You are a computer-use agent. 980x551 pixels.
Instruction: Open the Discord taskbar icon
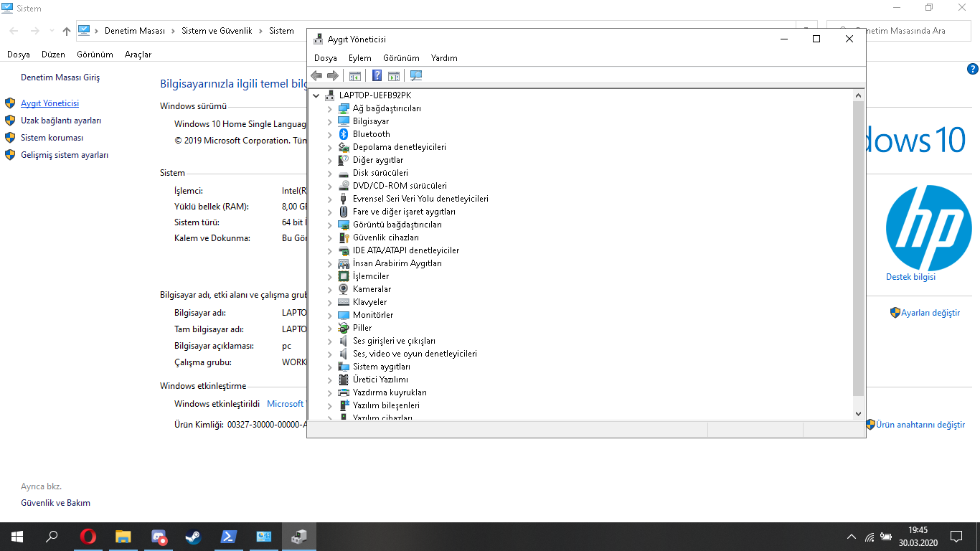click(159, 537)
